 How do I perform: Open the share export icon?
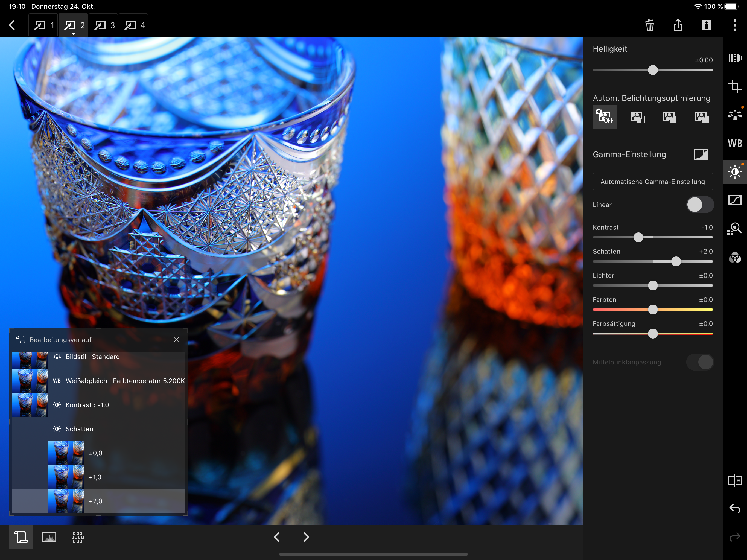point(678,25)
